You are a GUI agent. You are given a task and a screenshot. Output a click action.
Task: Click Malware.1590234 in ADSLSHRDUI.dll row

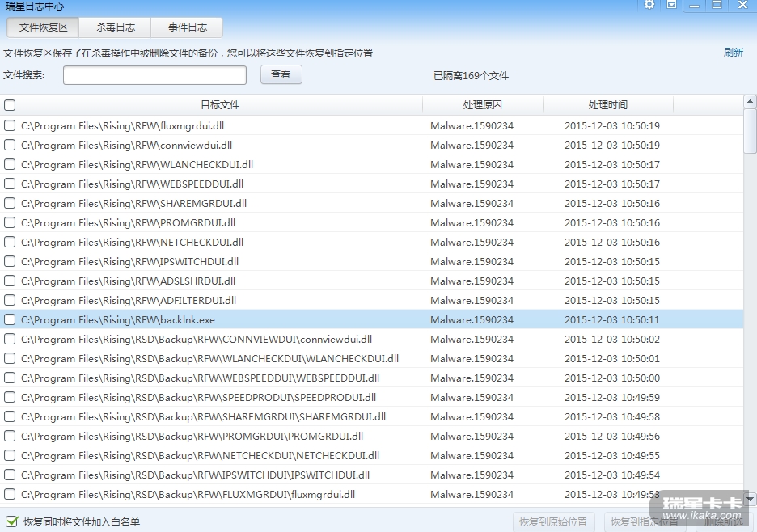coord(472,281)
